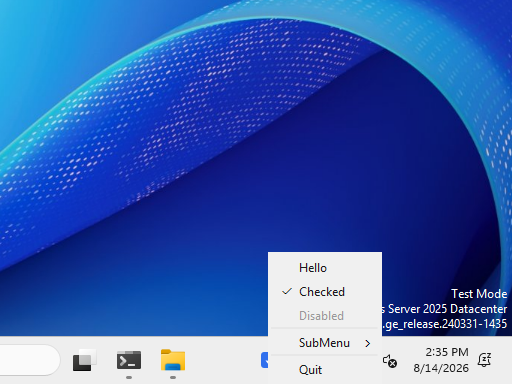
Task: Select the Hello menu entry
Action: (325, 268)
